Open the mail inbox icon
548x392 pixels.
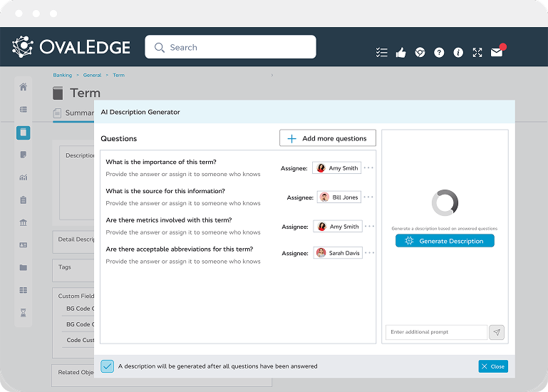tap(497, 53)
